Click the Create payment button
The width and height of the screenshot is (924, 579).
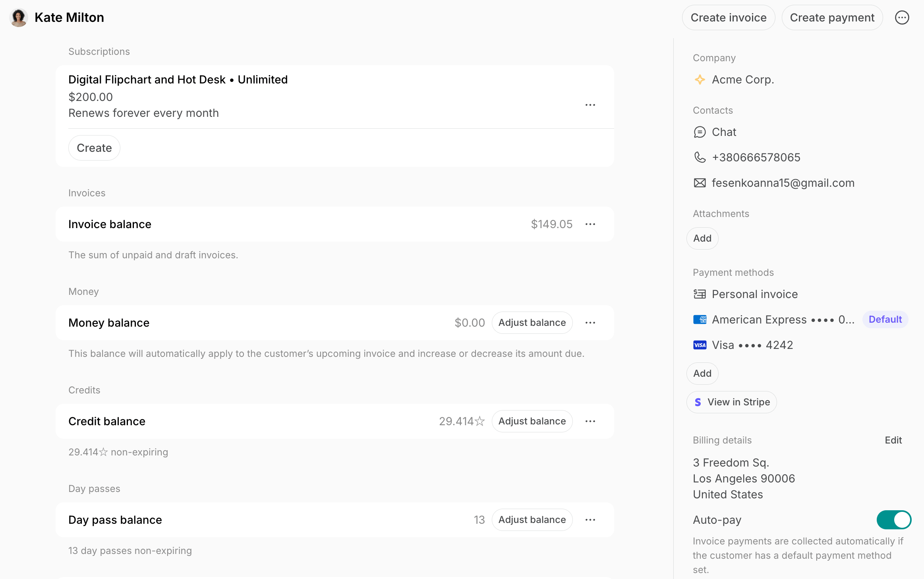coord(832,17)
